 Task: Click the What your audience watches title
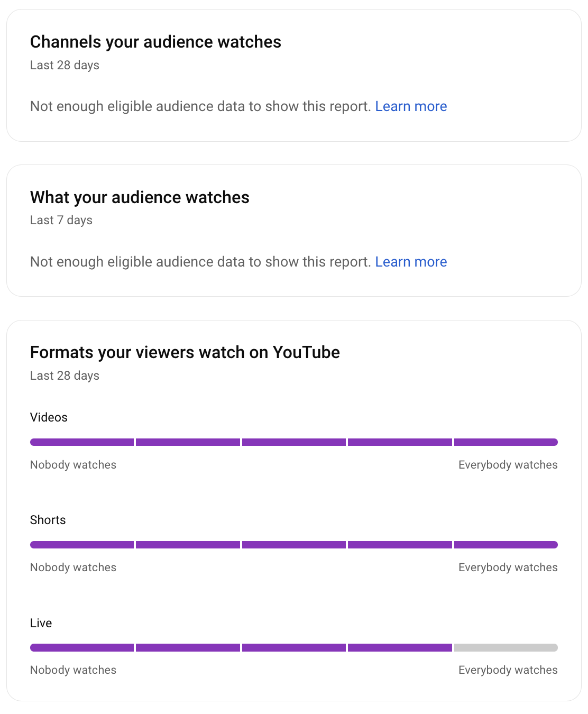coord(140,197)
